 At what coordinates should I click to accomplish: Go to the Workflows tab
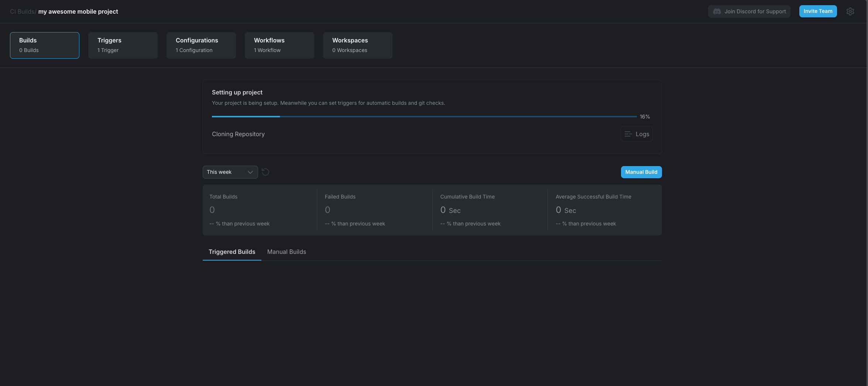point(279,45)
